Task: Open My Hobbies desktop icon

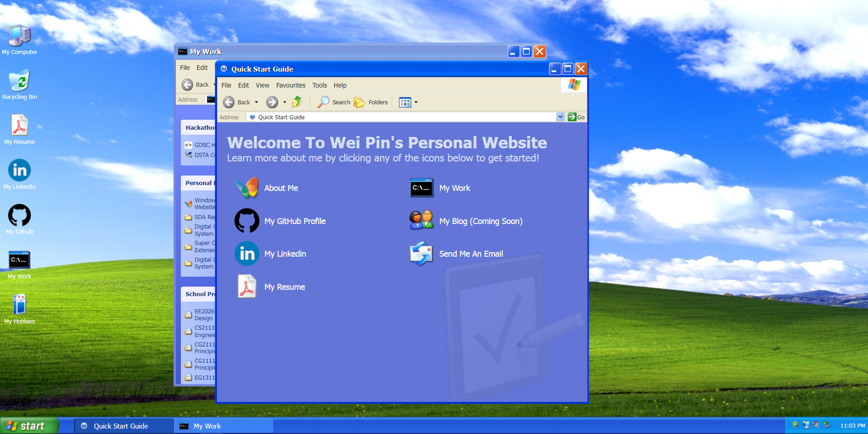Action: point(19,306)
